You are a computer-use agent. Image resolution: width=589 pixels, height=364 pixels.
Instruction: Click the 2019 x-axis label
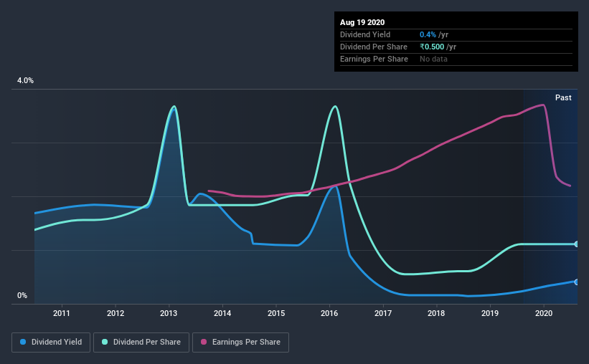pos(490,313)
